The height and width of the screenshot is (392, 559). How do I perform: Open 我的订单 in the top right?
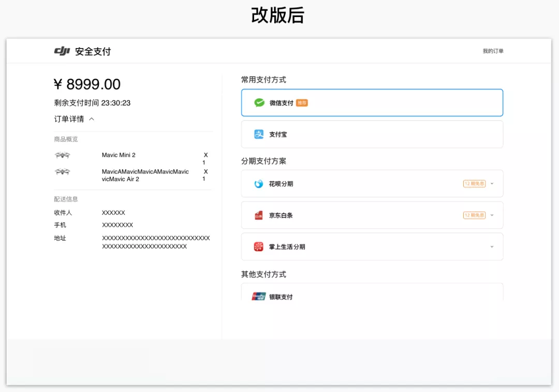493,51
